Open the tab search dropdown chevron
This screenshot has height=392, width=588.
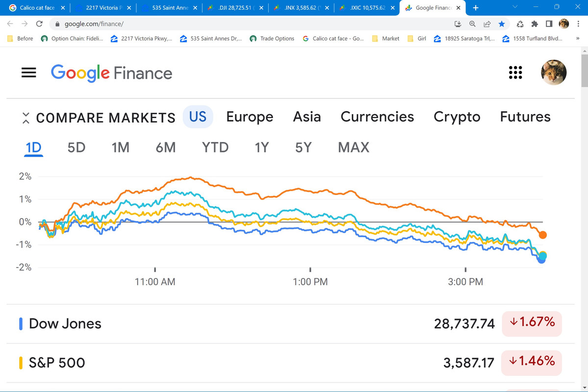pos(514,7)
